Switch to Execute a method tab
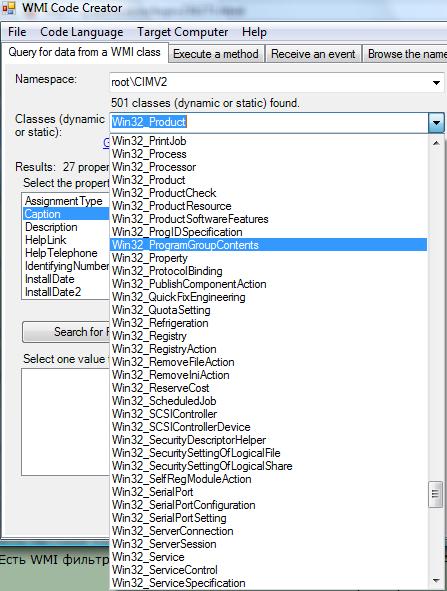447x591 pixels. pos(216,54)
